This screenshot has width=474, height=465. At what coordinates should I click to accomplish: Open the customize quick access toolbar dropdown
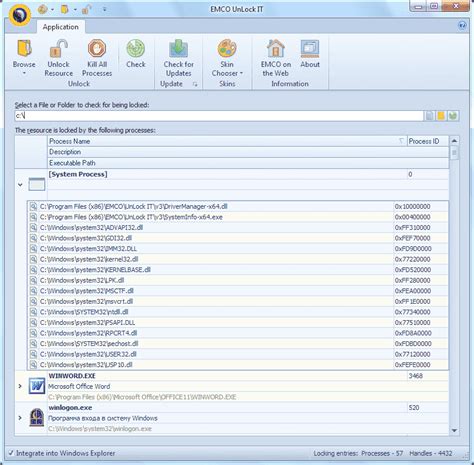104,9
